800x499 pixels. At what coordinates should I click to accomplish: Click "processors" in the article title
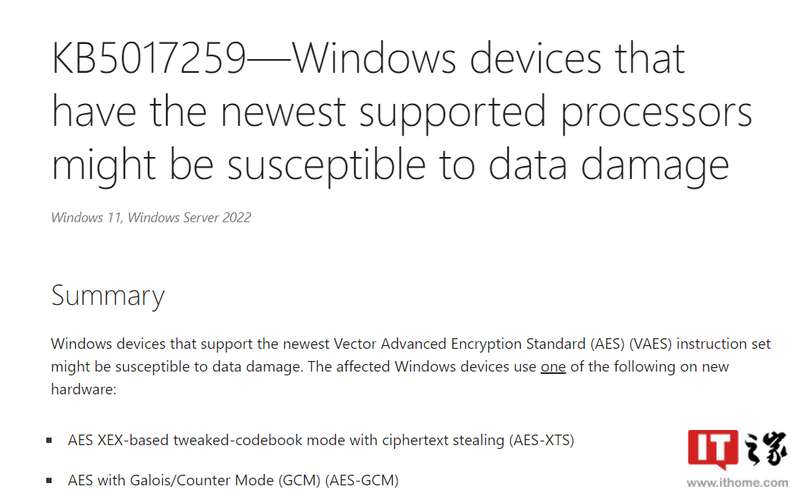click(x=657, y=112)
